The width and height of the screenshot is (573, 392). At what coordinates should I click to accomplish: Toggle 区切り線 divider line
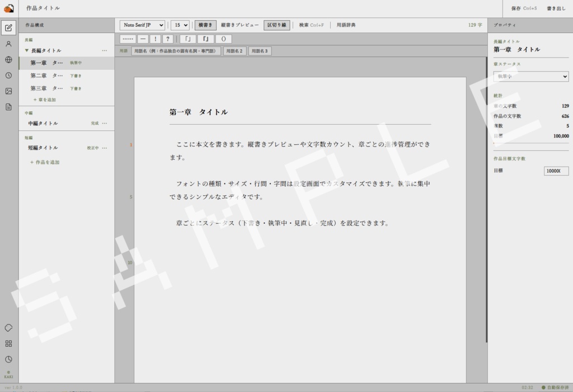pyautogui.click(x=276, y=25)
